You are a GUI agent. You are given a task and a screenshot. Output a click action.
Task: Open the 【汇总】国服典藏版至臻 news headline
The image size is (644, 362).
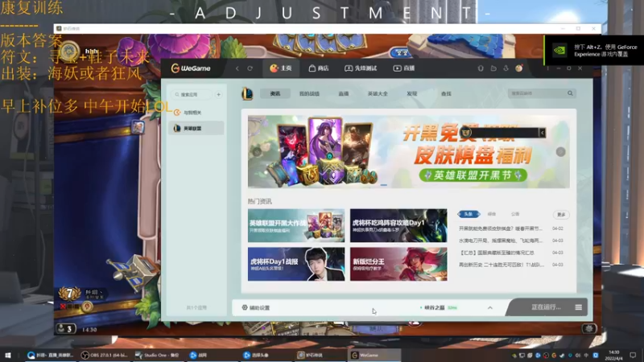click(496, 253)
